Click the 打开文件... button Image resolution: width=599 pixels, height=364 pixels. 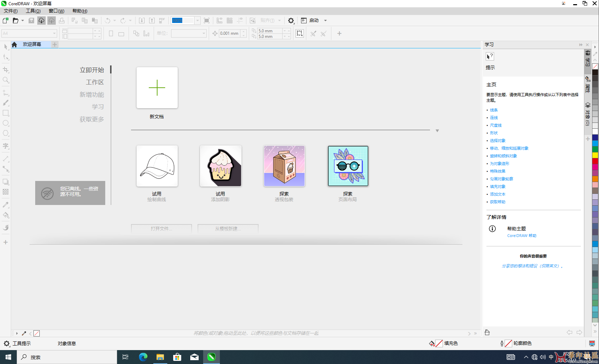coord(161,229)
